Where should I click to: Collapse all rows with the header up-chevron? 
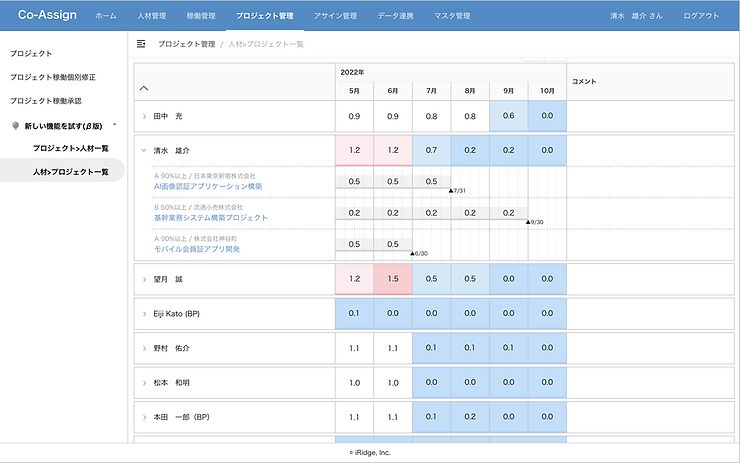click(x=144, y=88)
